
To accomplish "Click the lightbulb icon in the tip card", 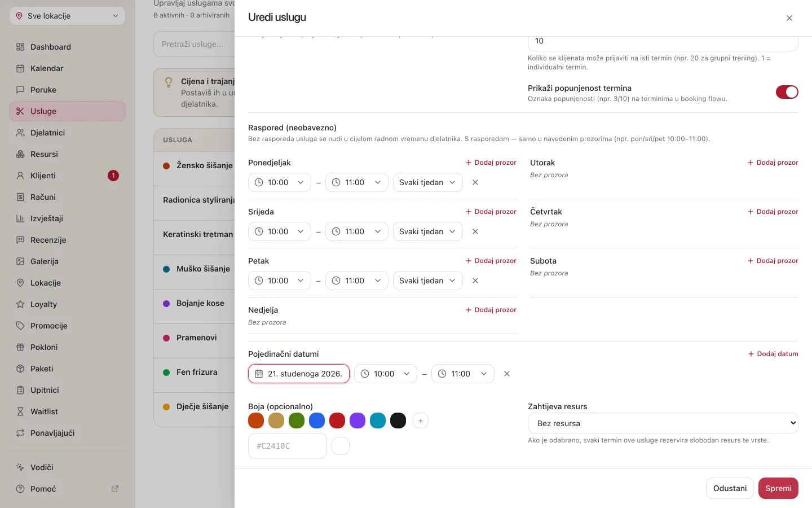I will point(169,82).
